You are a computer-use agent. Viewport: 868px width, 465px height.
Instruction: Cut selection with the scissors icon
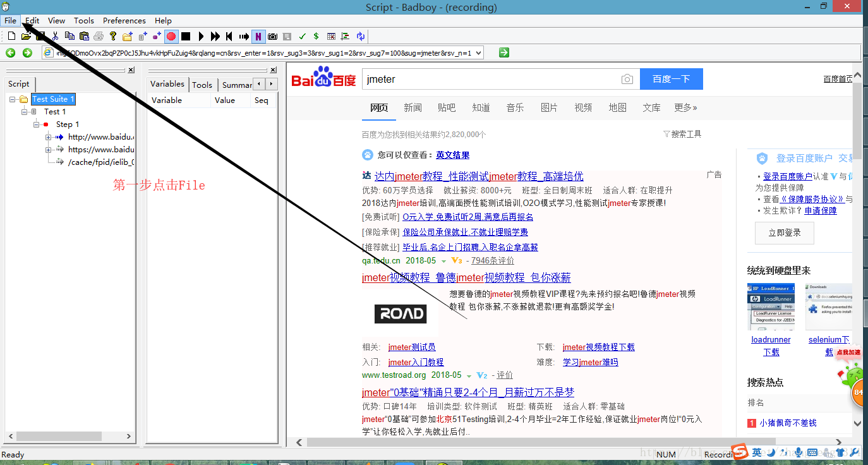(55, 36)
